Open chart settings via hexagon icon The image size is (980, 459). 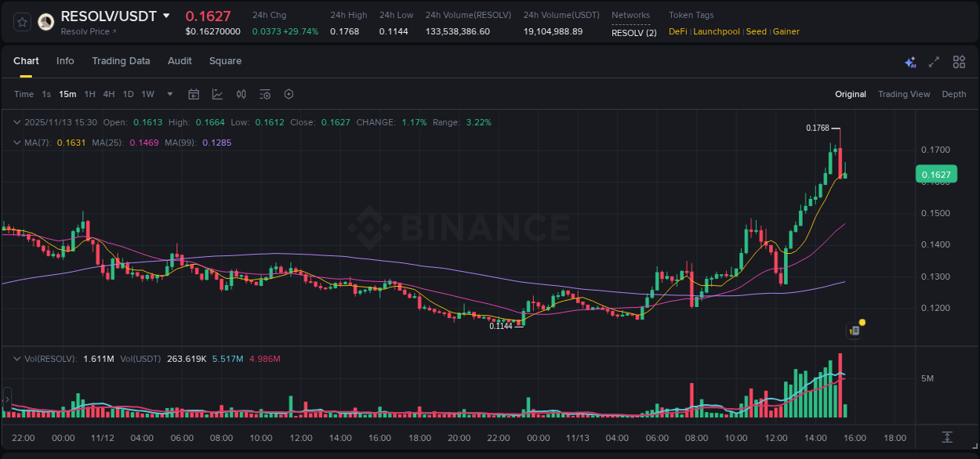tap(289, 94)
